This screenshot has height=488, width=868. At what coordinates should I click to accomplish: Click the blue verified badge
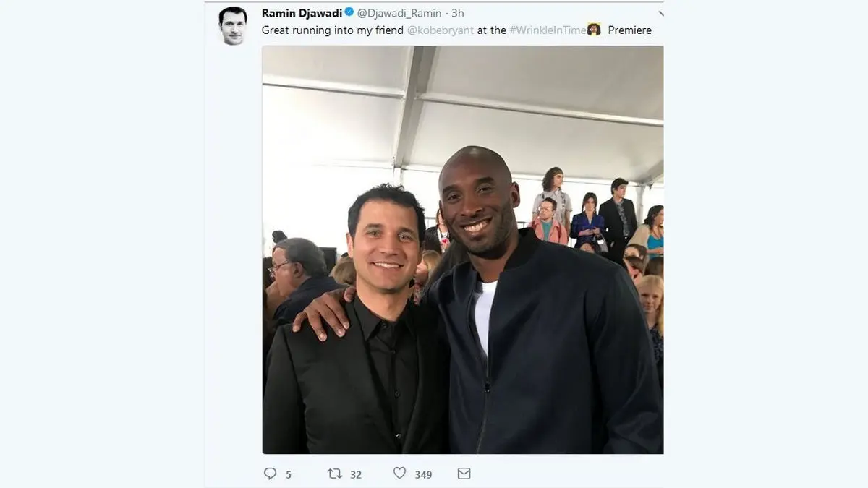(x=349, y=13)
